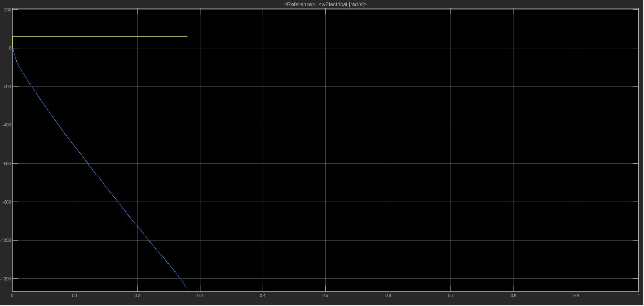Click the 0.7 x-axis tick label

click(450, 295)
